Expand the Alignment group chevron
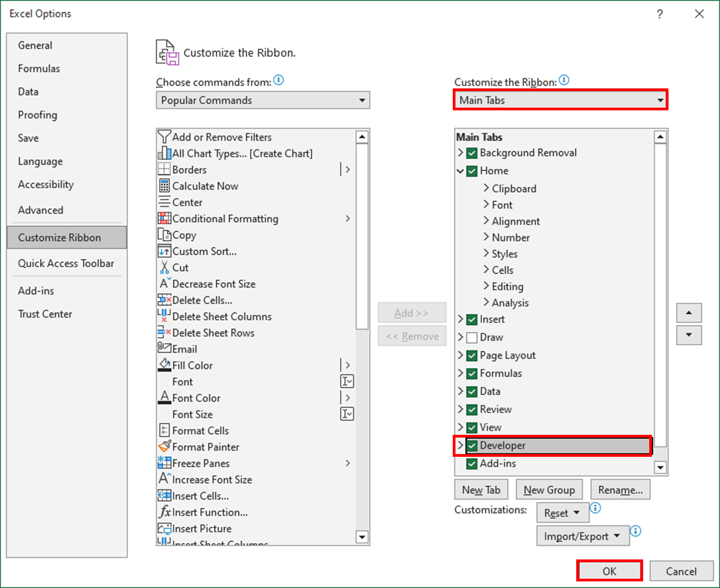The height and width of the screenshot is (588, 720). click(486, 220)
